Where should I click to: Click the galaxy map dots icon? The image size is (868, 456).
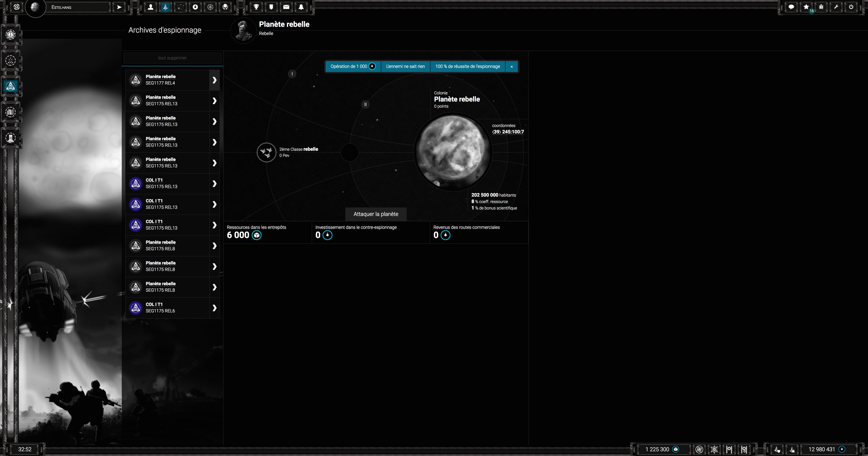[x=180, y=7]
